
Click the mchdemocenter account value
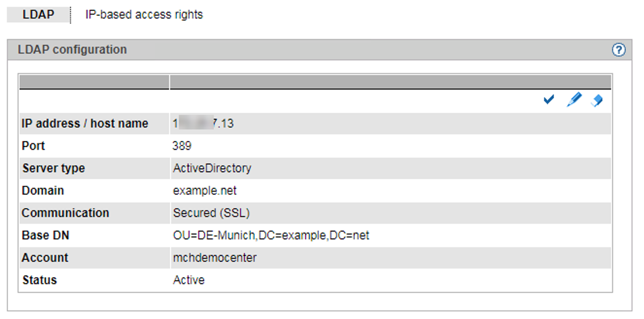tap(215, 258)
